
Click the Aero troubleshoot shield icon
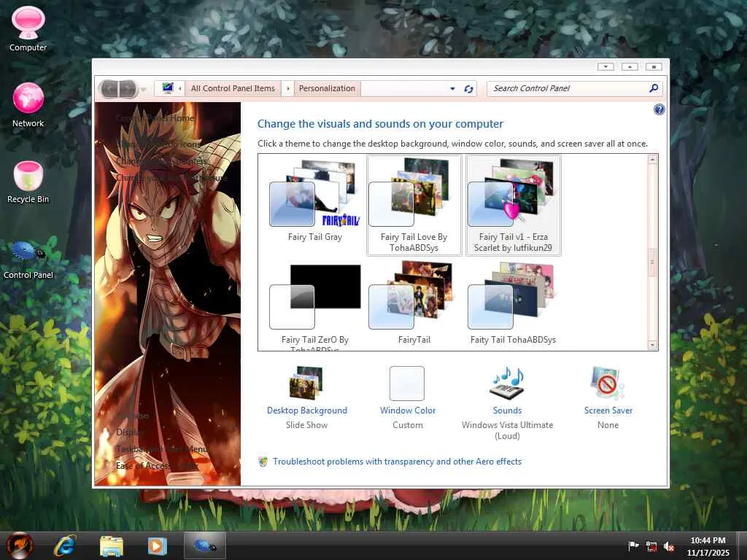pos(263,462)
